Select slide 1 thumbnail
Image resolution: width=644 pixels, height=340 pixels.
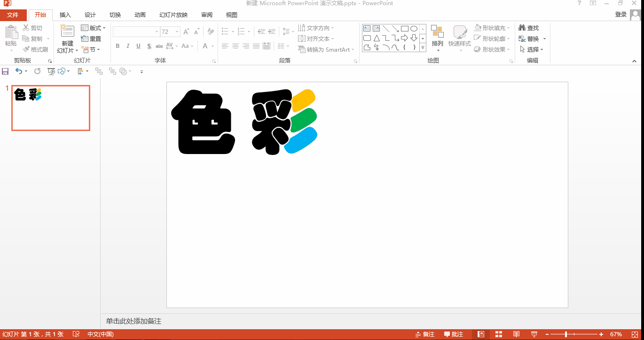[50, 108]
